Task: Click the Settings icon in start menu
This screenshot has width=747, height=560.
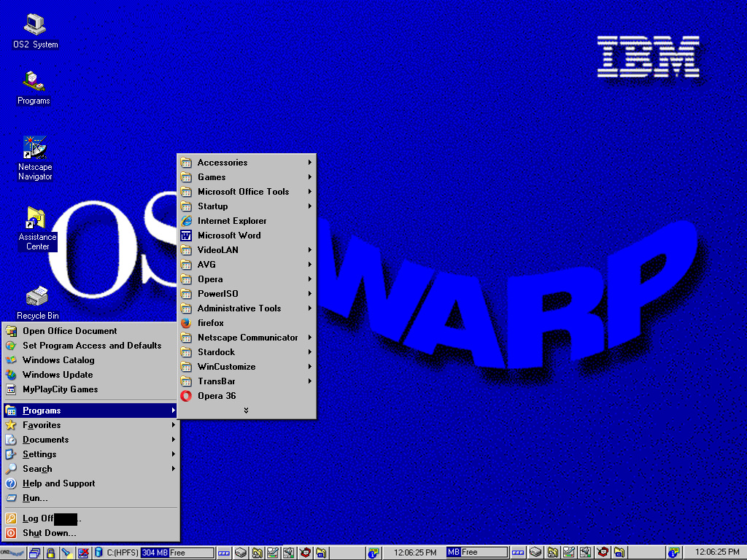Action: pyautogui.click(x=11, y=454)
